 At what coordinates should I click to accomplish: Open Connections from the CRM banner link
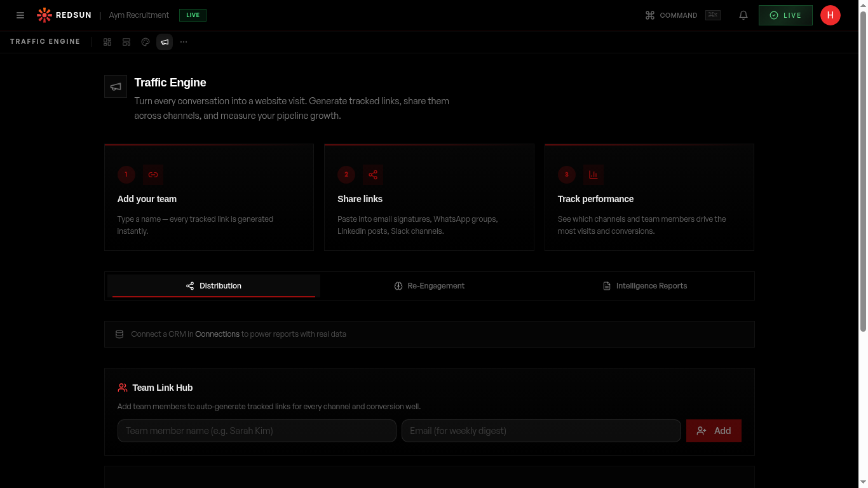point(217,334)
